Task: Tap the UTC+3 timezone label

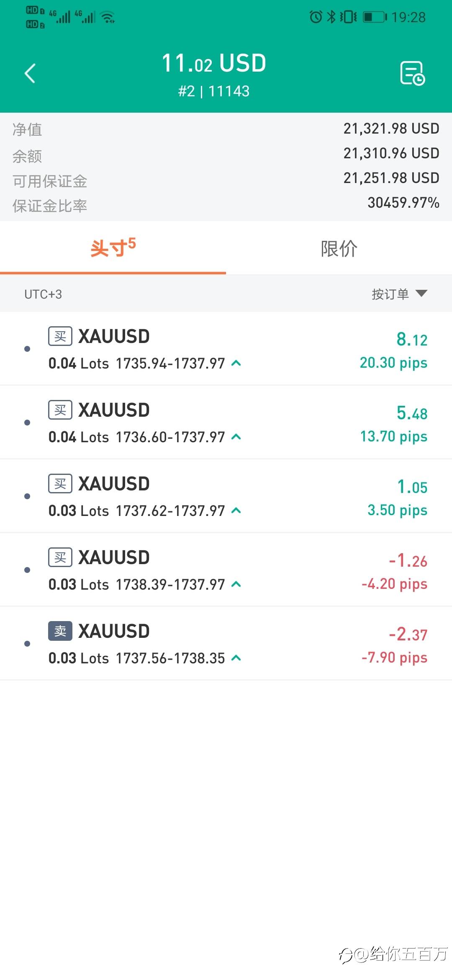Action: 43,294
